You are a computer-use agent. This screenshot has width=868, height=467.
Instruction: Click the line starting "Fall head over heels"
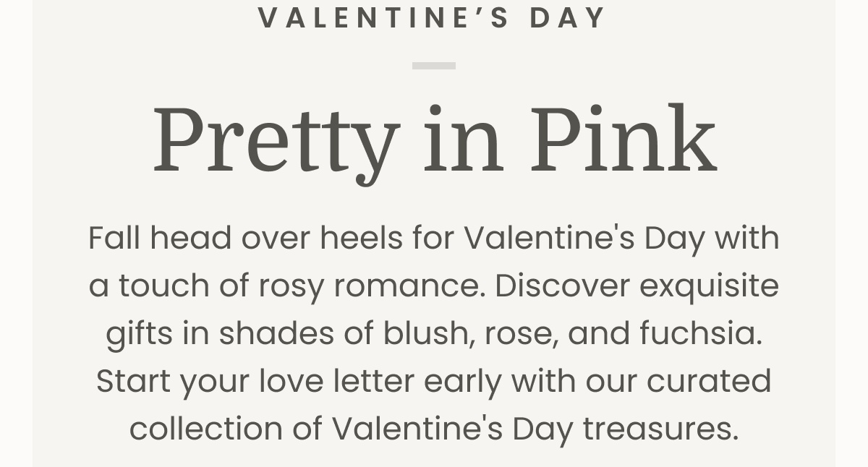(434, 239)
